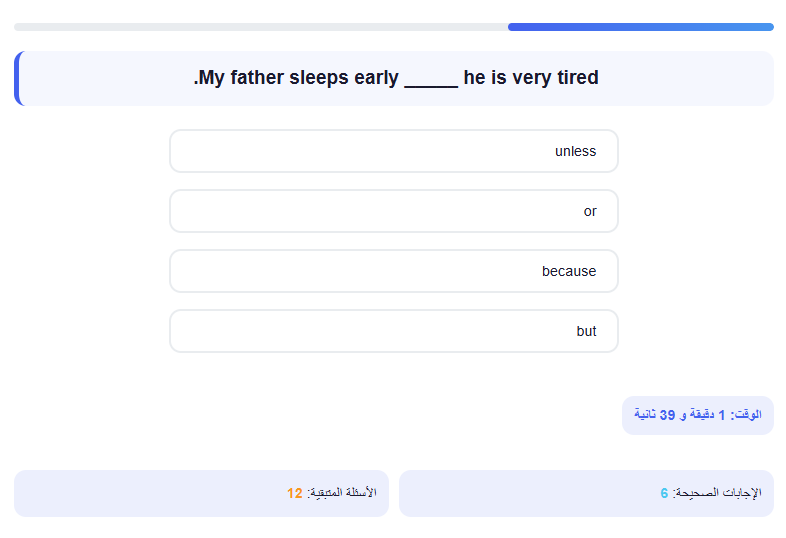Pick "because" as the answer
Image resolution: width=786 pixels, height=538 pixels.
pos(394,271)
